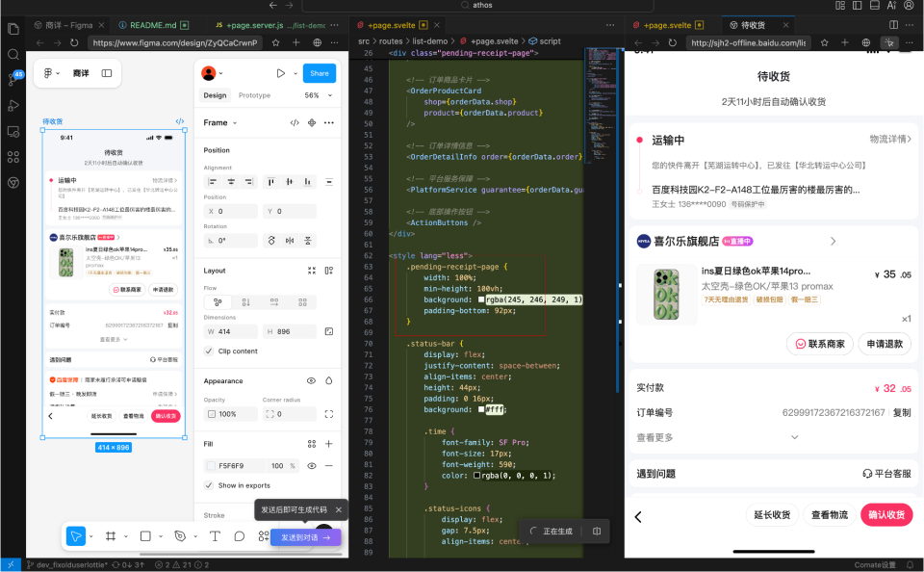This screenshot has width=924, height=572.
Task: Click the #fff color swatch in code
Action: click(x=481, y=409)
